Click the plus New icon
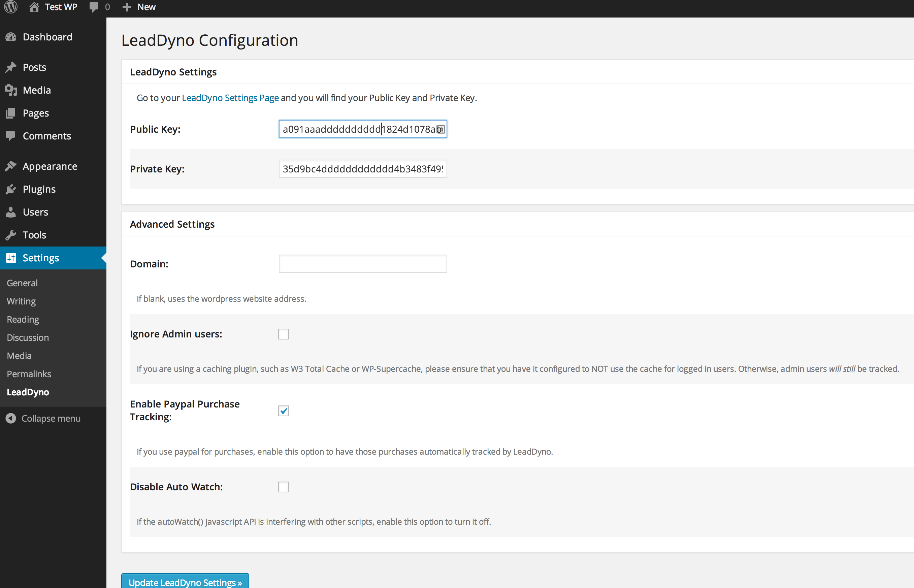The height and width of the screenshot is (588, 914). point(127,7)
